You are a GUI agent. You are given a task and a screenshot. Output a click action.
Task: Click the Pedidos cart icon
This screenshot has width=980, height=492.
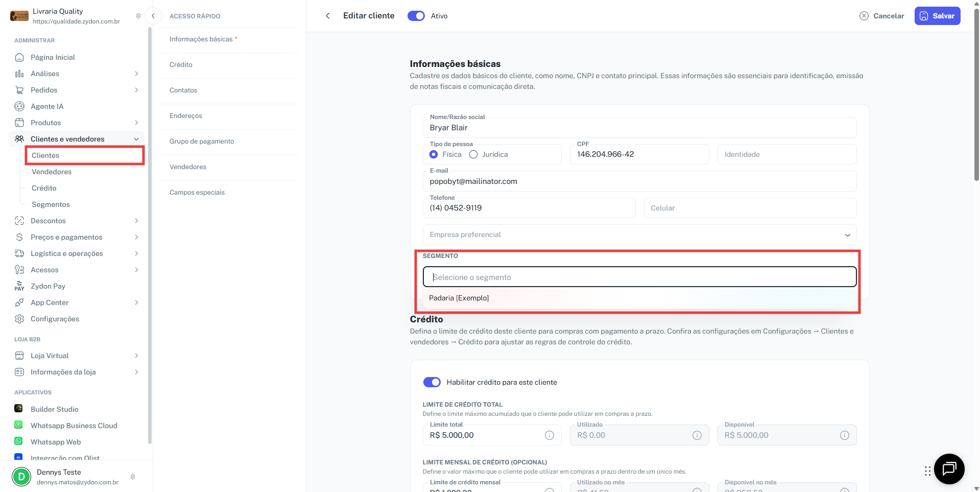click(19, 90)
